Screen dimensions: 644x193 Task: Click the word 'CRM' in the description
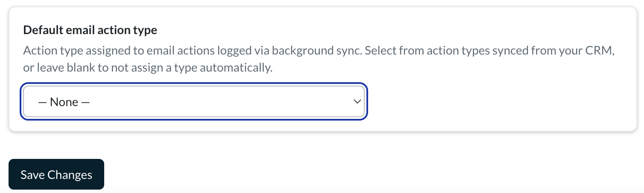(x=600, y=51)
